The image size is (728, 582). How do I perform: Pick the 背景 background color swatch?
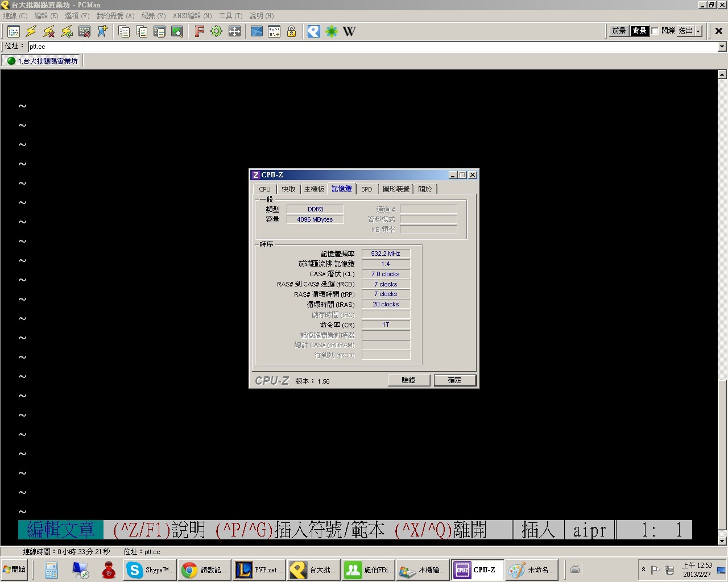[639, 31]
